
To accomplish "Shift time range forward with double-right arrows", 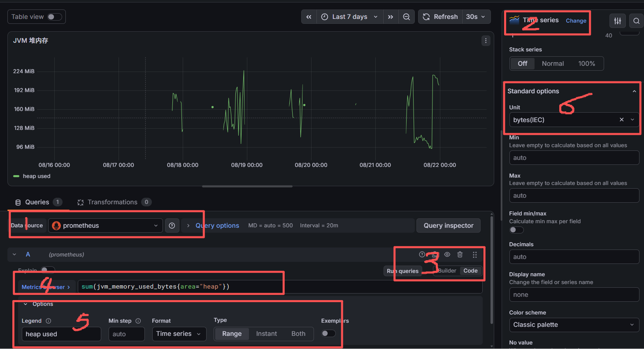I will [391, 17].
